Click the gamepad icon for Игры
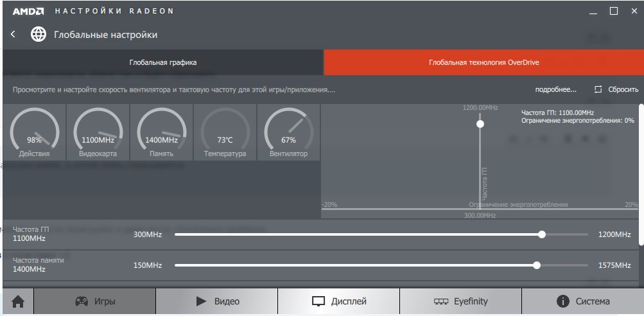This screenshot has height=316, width=644. point(82,301)
